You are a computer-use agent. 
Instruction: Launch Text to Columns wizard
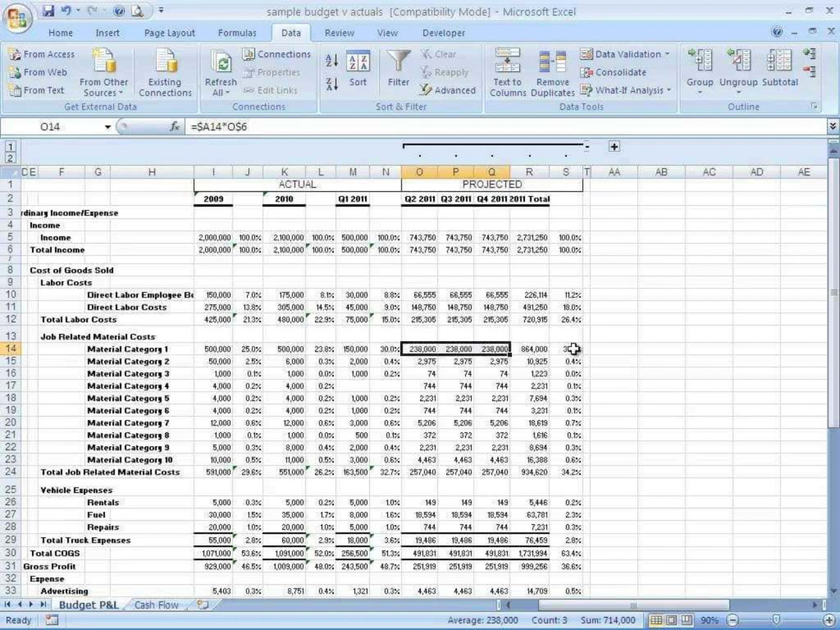pyautogui.click(x=507, y=72)
